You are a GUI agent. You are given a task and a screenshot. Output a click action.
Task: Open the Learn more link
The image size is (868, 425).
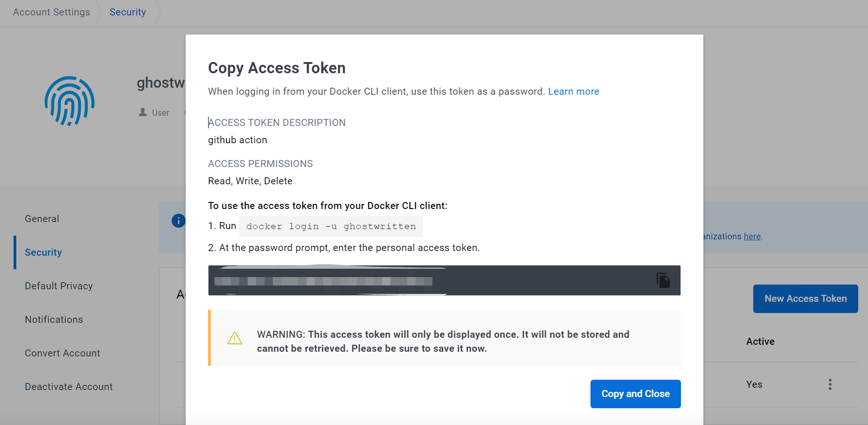573,91
